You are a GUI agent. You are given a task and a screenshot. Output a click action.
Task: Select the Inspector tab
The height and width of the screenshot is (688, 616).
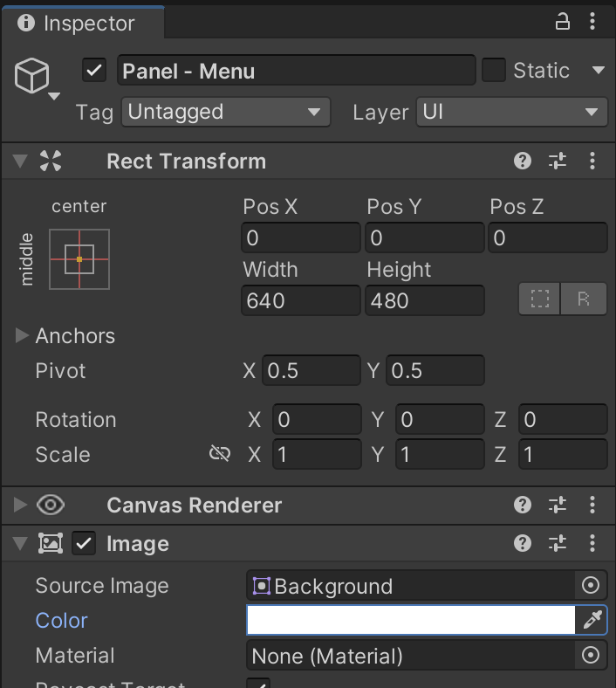pyautogui.click(x=79, y=23)
